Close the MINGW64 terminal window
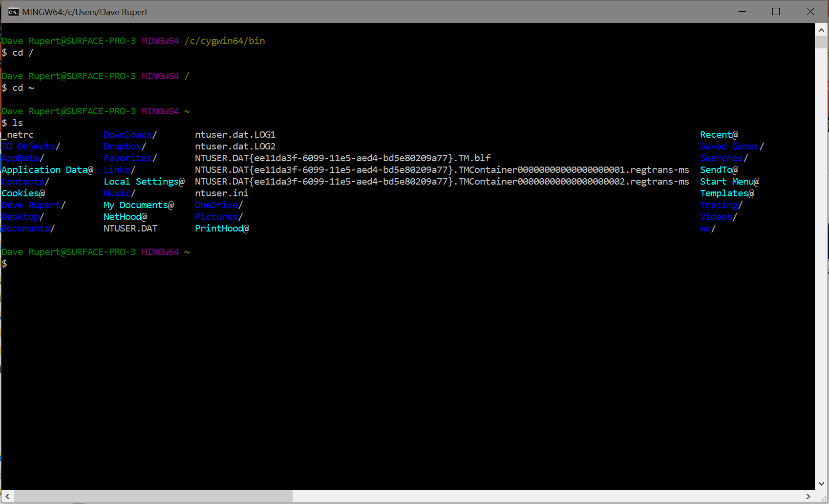This screenshot has height=504, width=829. [x=810, y=12]
